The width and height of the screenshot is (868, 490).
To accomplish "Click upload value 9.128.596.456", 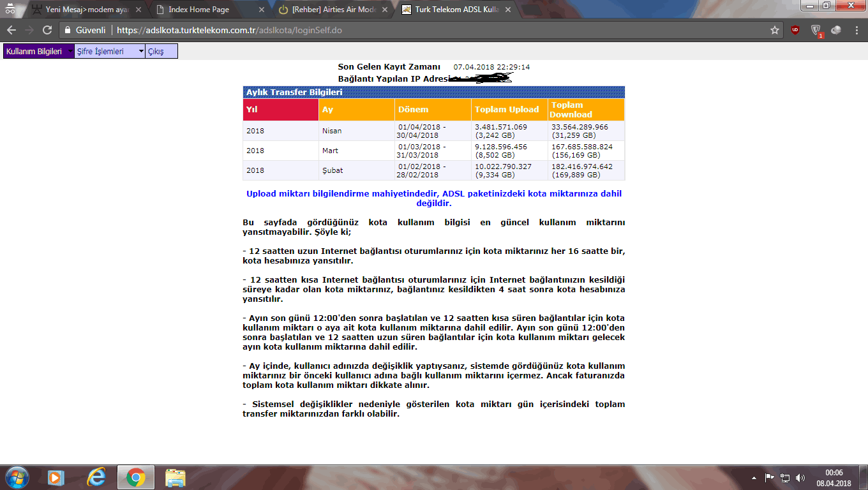I will 501,147.
